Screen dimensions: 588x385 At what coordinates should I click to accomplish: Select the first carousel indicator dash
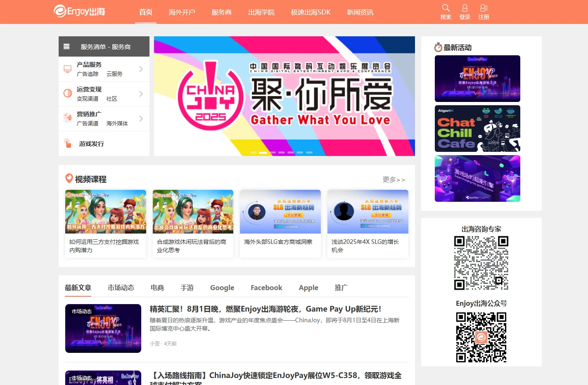click(254, 152)
